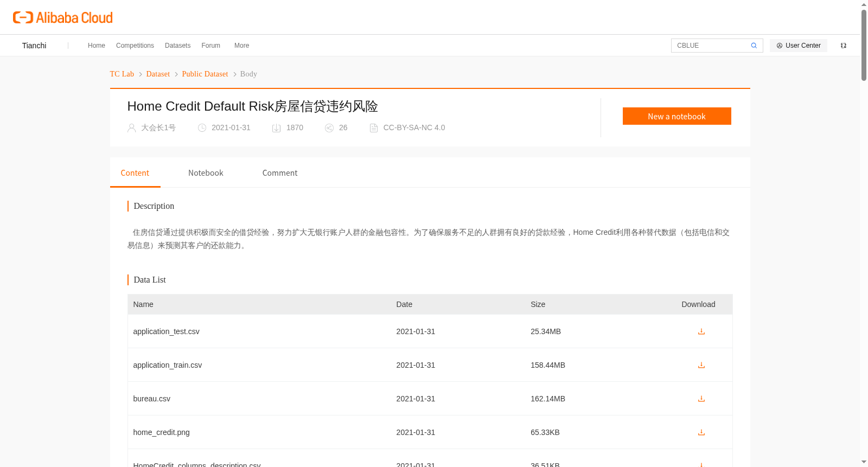
Task: Click the Download column header
Action: pyautogui.click(x=698, y=304)
